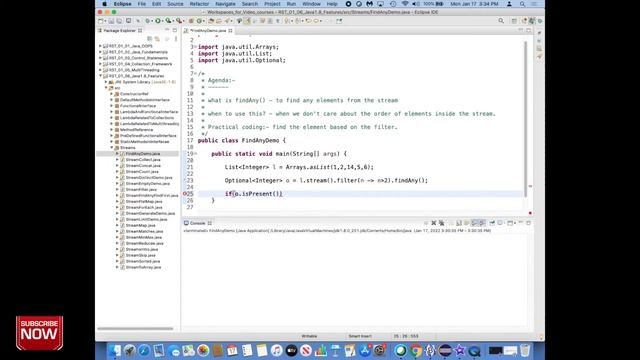
Task: Click the editor vertical scrollbar
Action: click(526, 118)
